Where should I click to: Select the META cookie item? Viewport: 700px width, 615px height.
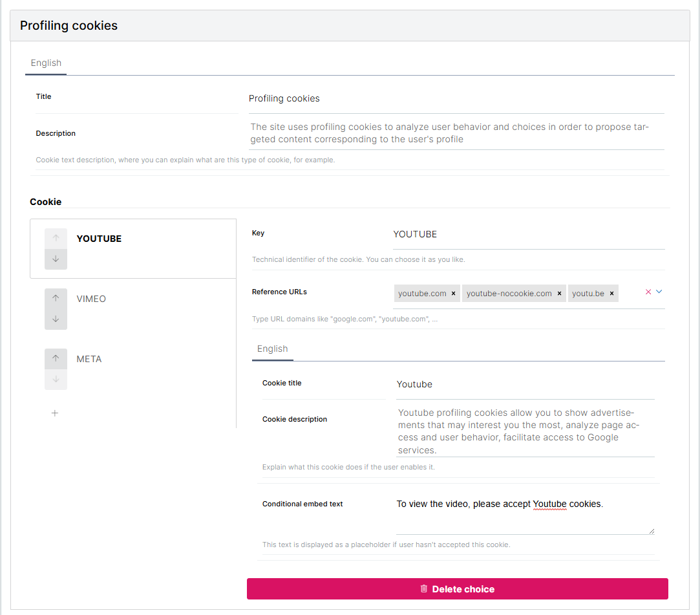(89, 359)
